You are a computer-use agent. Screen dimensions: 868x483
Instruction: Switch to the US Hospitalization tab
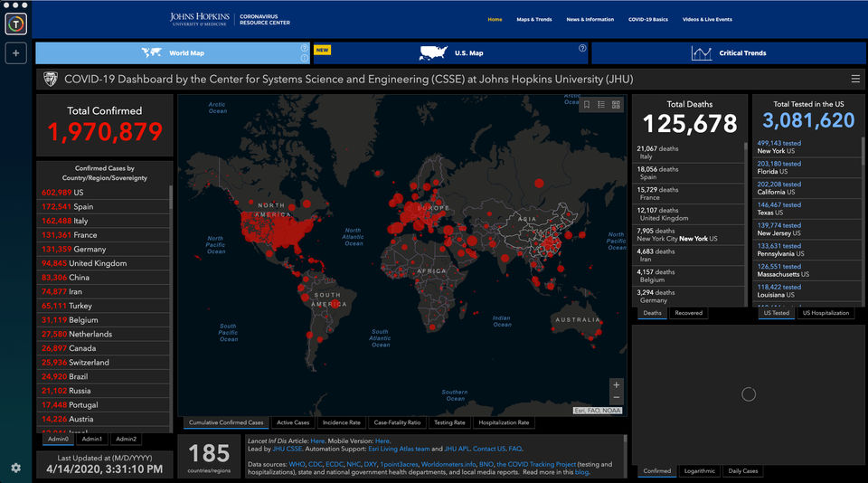click(826, 313)
